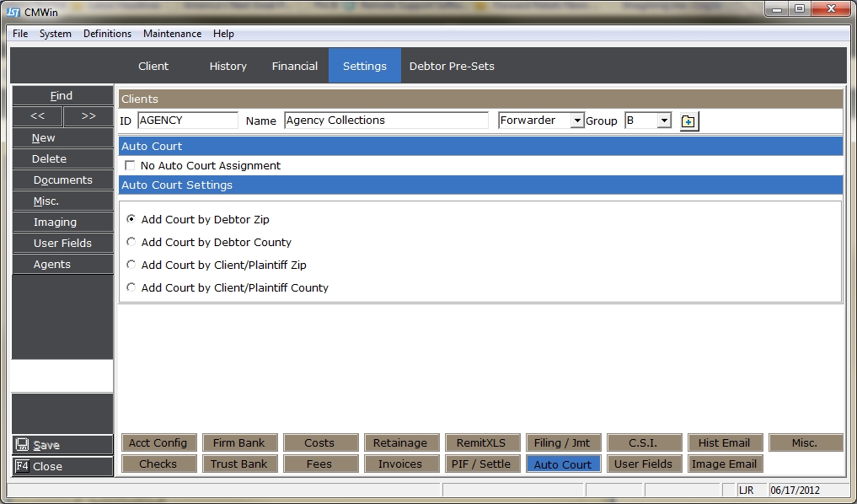Click the F4 Close button
This screenshot has width=857, height=504.
pyautogui.click(x=62, y=466)
